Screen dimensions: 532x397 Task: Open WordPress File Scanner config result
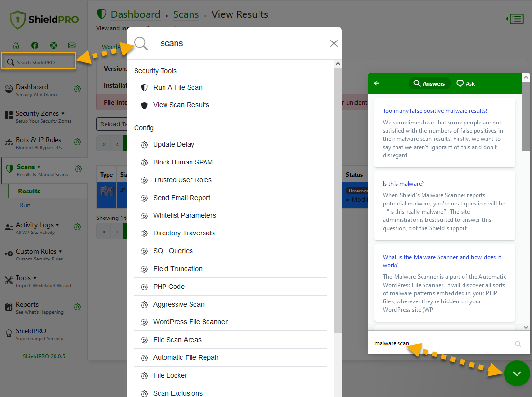pos(231,322)
